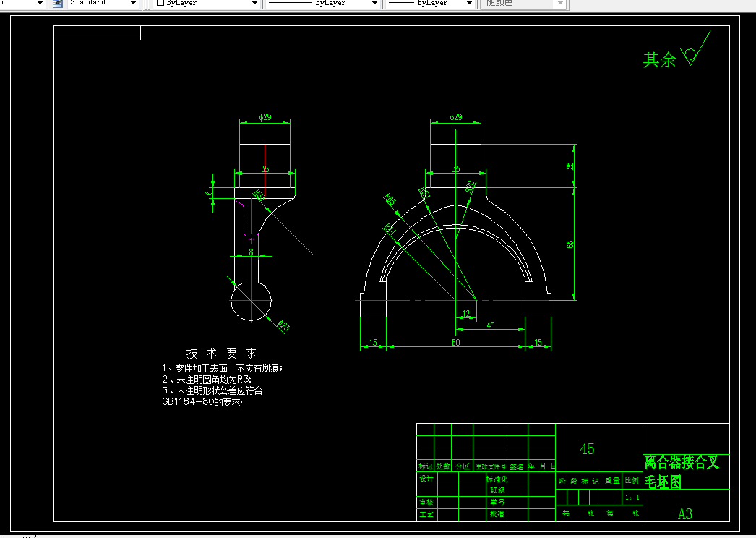Select the 6 height dimension on left view
The height and width of the screenshot is (538, 756).
coord(210,192)
